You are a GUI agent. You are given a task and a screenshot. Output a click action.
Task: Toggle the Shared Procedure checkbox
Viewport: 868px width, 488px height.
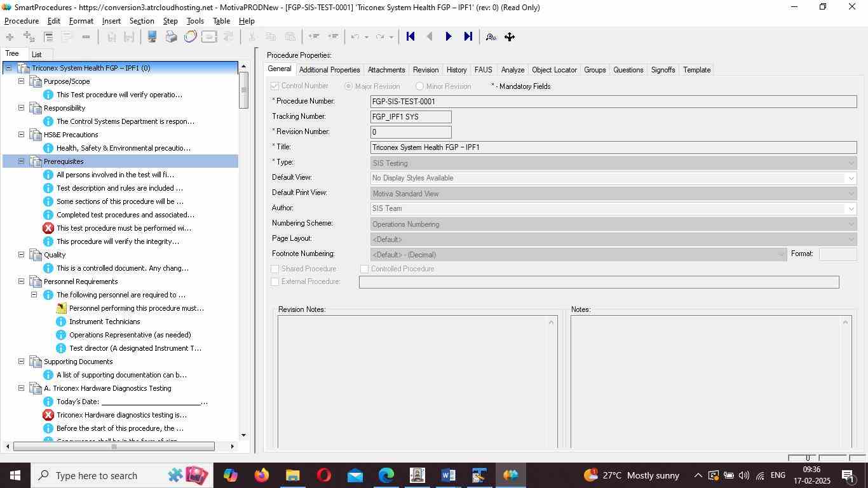(x=275, y=269)
